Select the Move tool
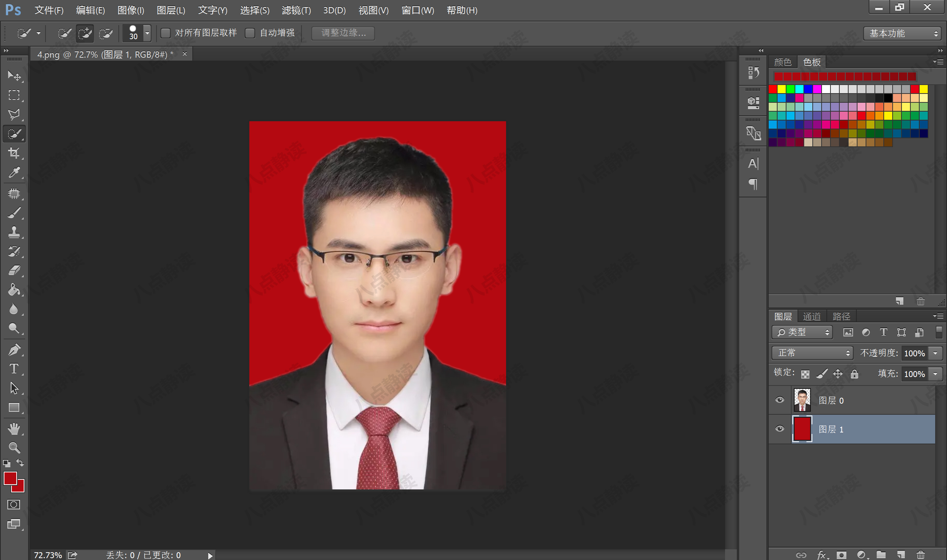 14,76
